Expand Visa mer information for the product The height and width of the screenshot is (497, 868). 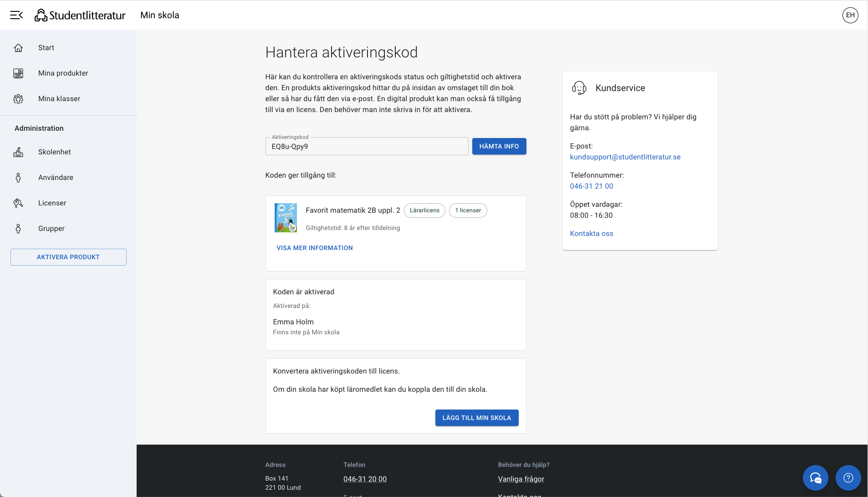pyautogui.click(x=315, y=248)
